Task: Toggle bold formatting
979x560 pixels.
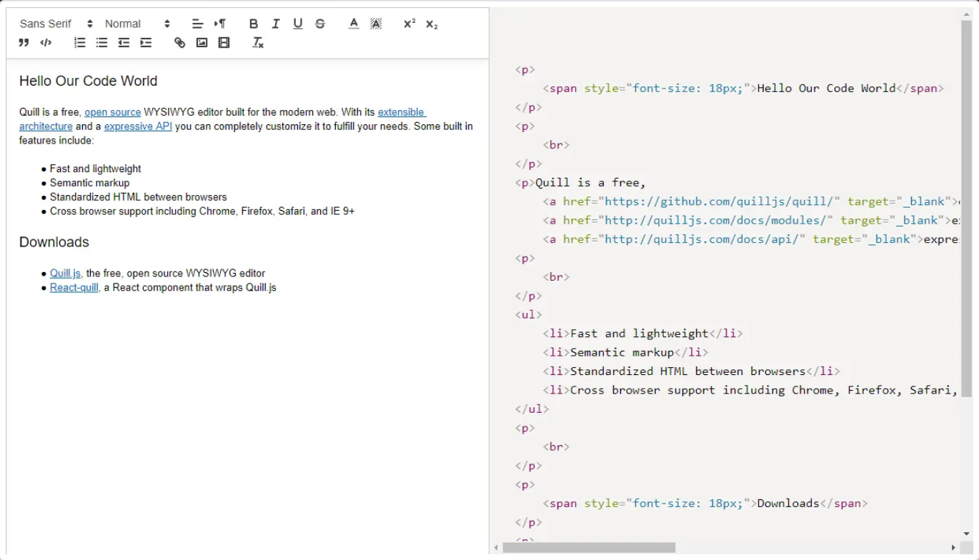Action: tap(254, 23)
